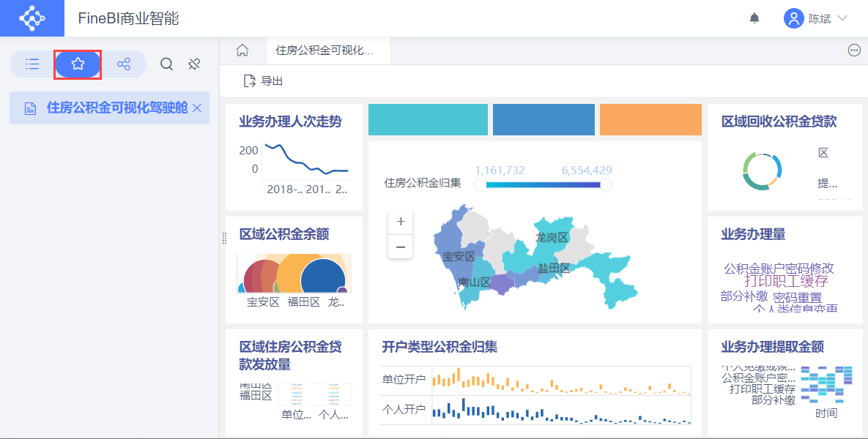Click the FineBI logo icon
Screen dimensions: 868x439
pyautogui.click(x=32, y=18)
